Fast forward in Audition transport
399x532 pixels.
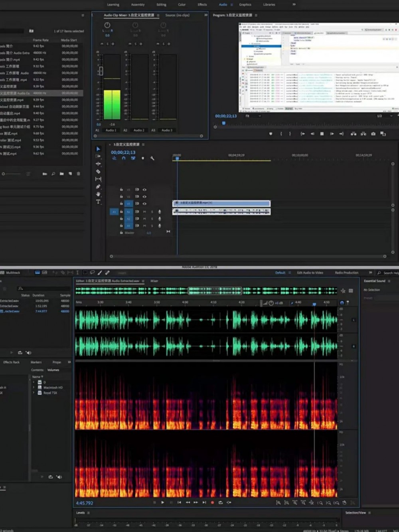pyautogui.click(x=196, y=502)
